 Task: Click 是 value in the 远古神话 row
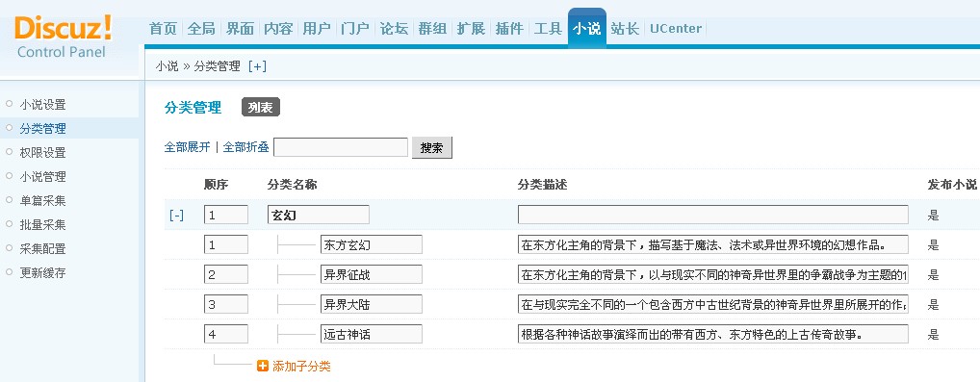coord(933,335)
